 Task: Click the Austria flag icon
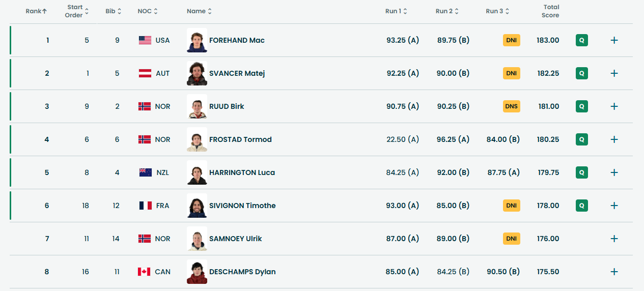point(145,73)
